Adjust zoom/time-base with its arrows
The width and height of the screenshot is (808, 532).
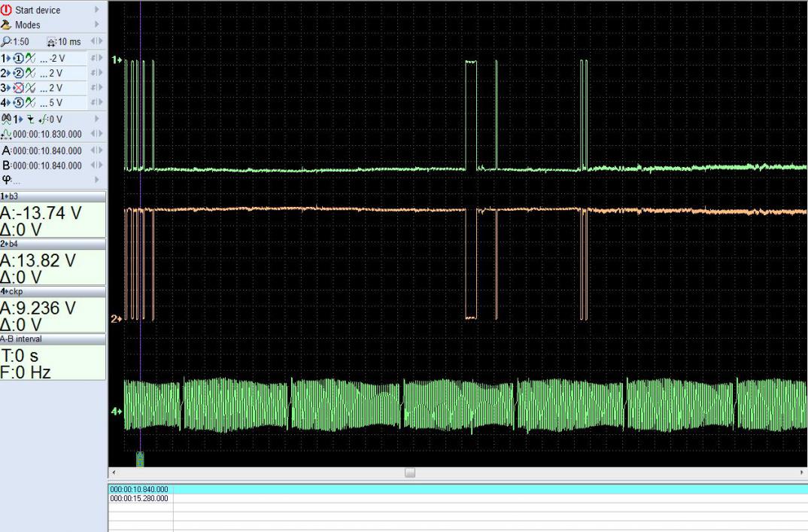97,41
